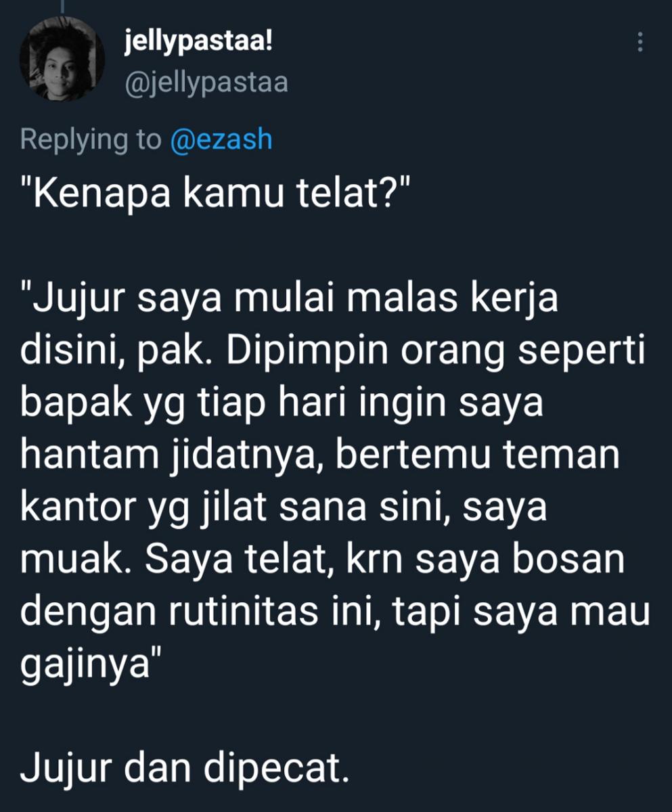The image size is (672, 812).
Task: Tap the 'Replying to' label
Action: click(x=91, y=140)
